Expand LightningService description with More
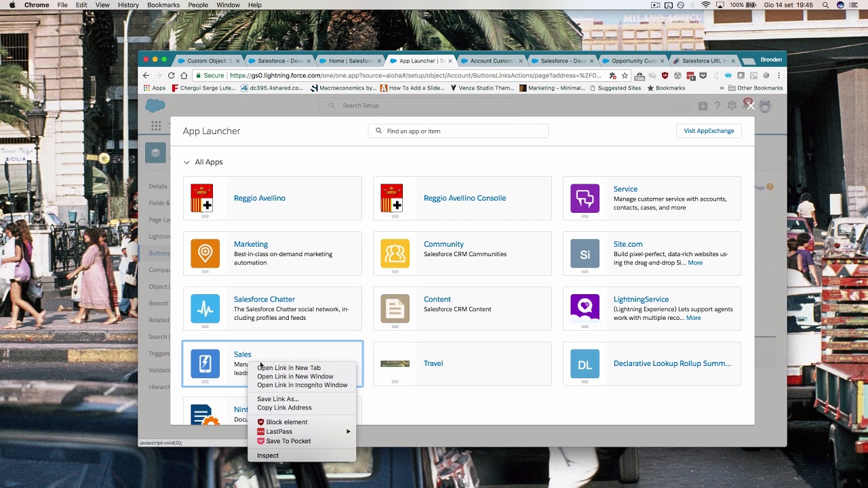Viewport: 868px width, 488px height. [693, 317]
